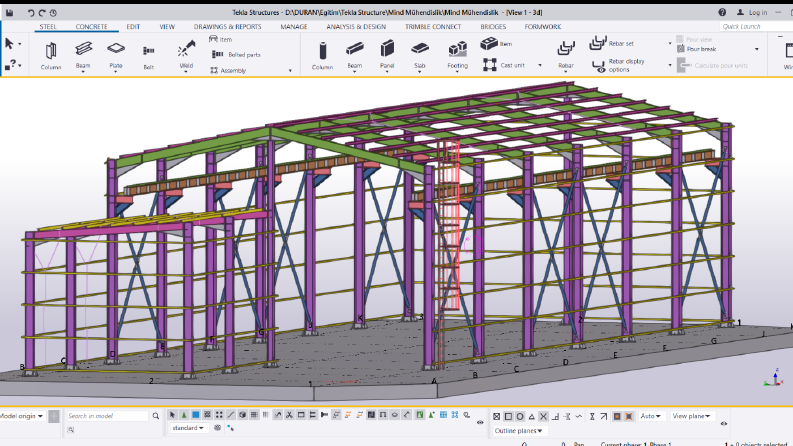The width and height of the screenshot is (793, 446).
Task: Toggle the Select all switch arrow
Action: [x=172, y=415]
